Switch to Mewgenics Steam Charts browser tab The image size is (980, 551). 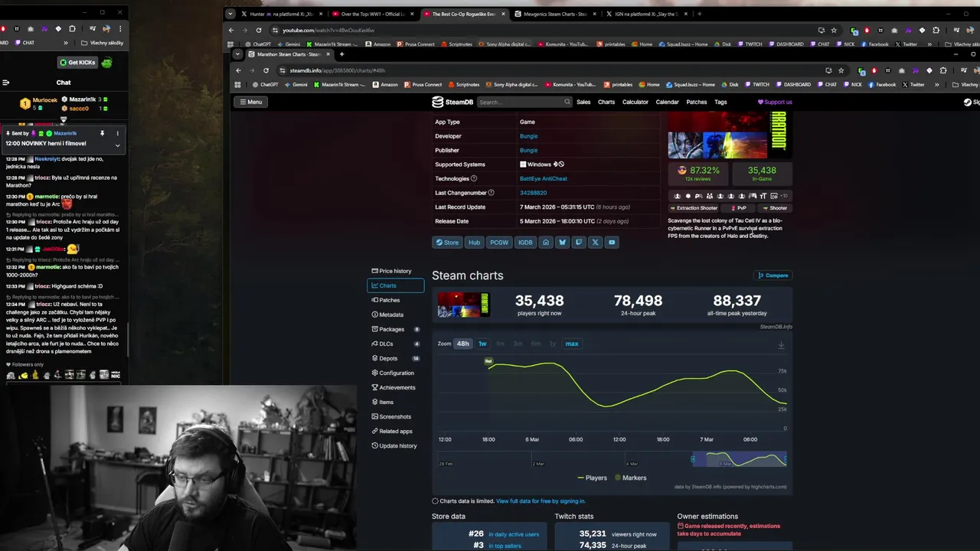tap(555, 14)
